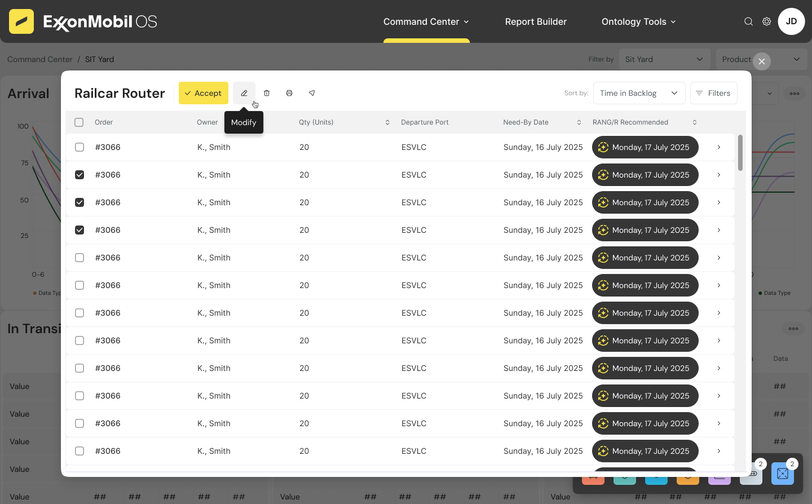This screenshot has width=812, height=504.
Task: Uncheck the fourth order row's checkbox
Action: pyautogui.click(x=80, y=230)
